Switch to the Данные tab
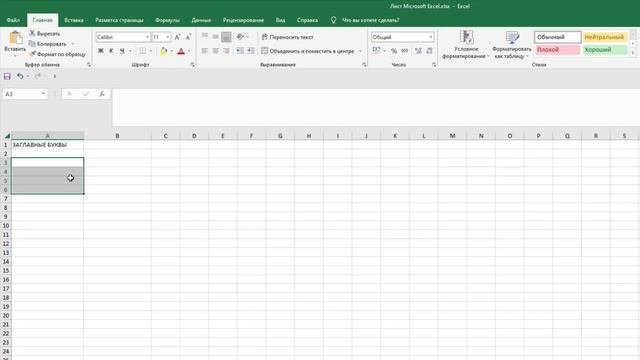Viewport: 640px width, 360px height. tap(201, 20)
